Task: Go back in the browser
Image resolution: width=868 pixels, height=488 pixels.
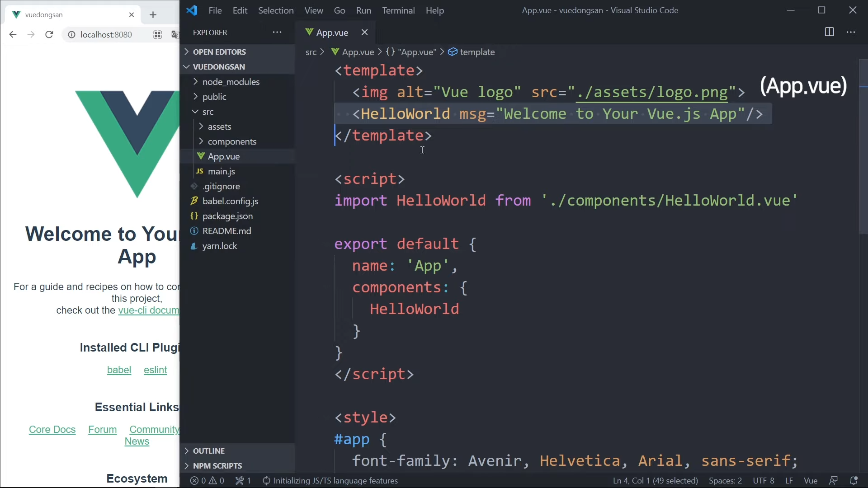Action: click(13, 34)
